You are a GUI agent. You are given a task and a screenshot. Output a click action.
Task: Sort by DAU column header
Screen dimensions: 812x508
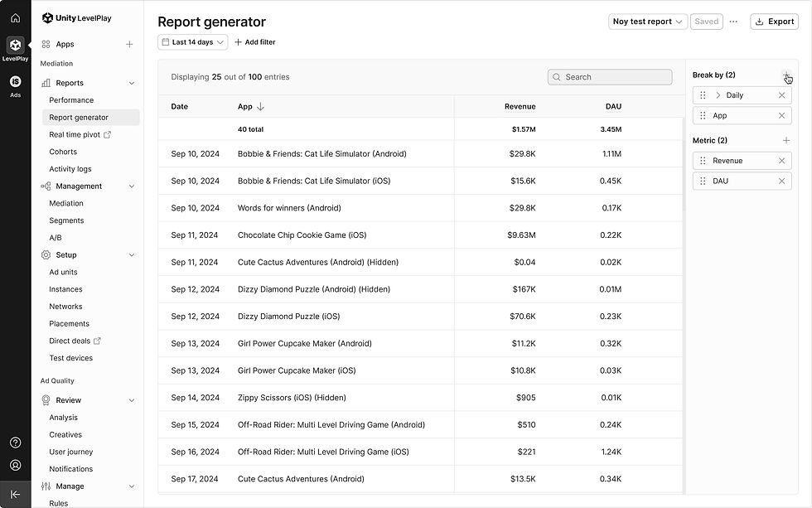tap(613, 107)
